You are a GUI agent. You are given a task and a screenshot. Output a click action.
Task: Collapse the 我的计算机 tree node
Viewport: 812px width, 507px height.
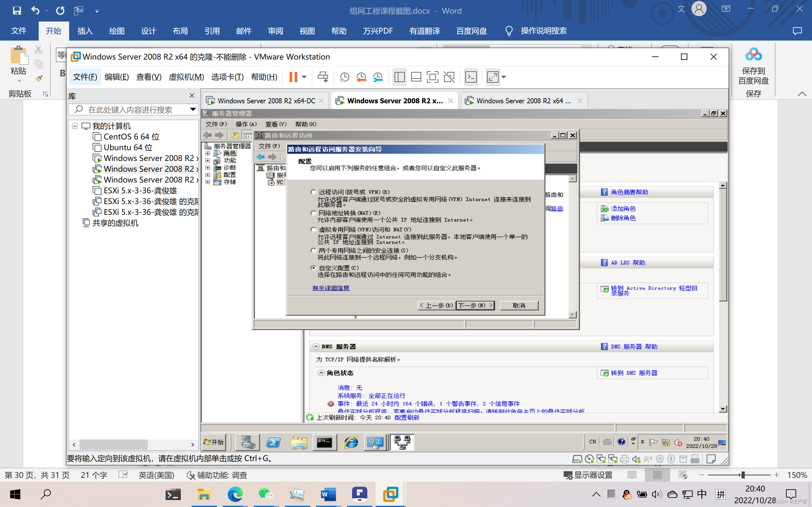[75, 126]
